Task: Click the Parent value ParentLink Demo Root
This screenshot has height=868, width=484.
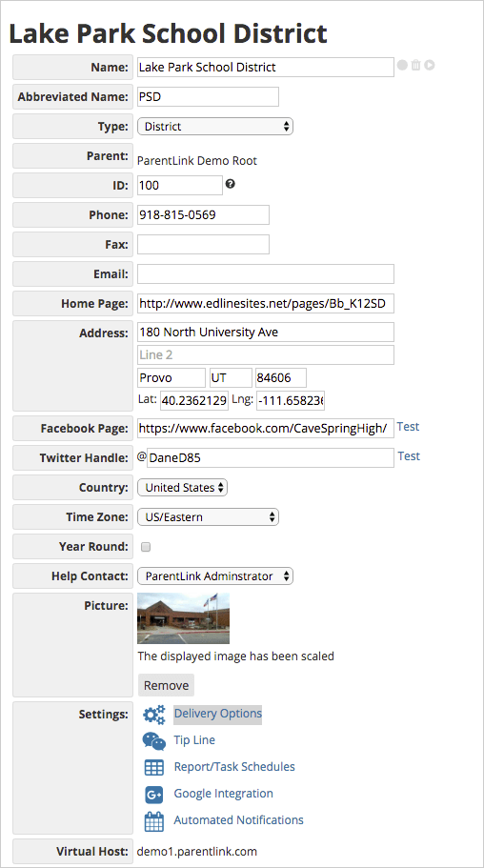Action: [x=197, y=161]
